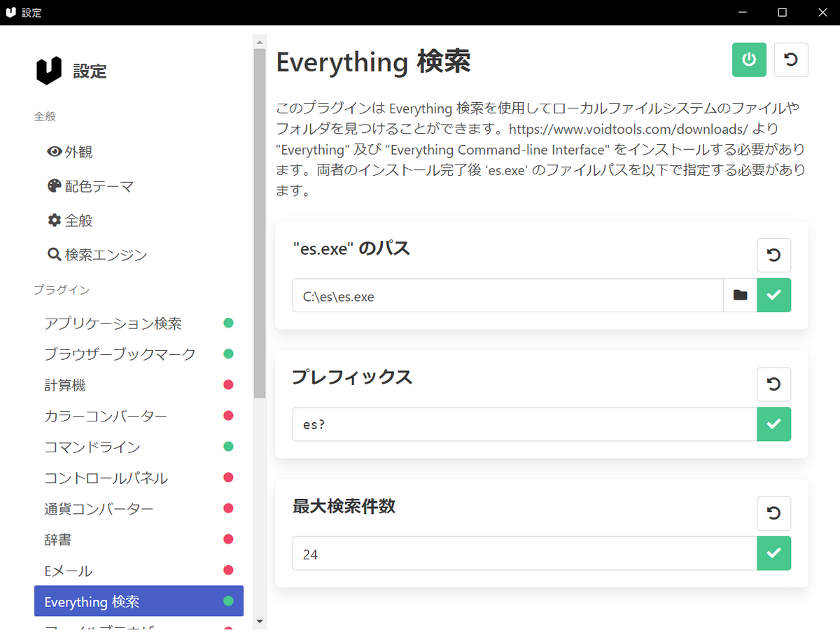The height and width of the screenshot is (635, 840).
Task: Select the 辞書 plugin
Action: click(139, 540)
